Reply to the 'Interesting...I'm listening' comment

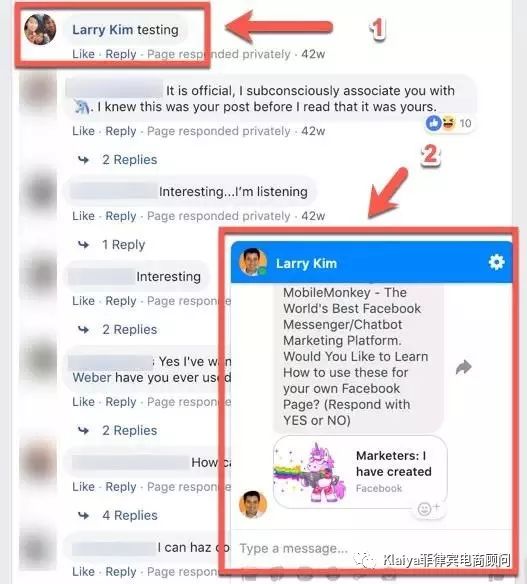click(x=121, y=216)
